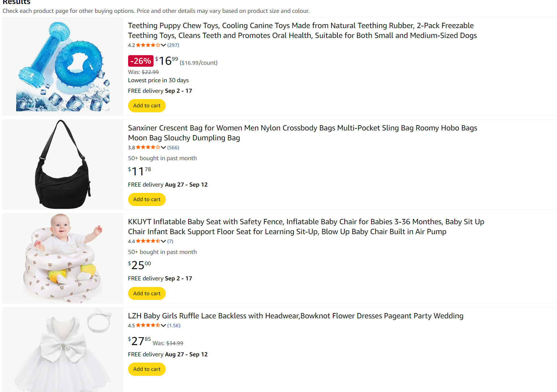Add the LZH baby girls dress to cart
The height and width of the screenshot is (392, 557).
147,369
